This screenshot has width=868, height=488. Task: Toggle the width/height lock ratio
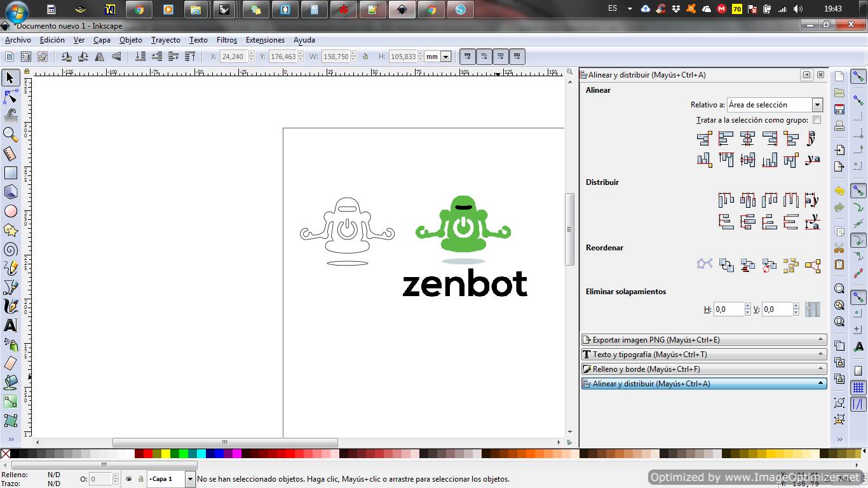pyautogui.click(x=365, y=57)
